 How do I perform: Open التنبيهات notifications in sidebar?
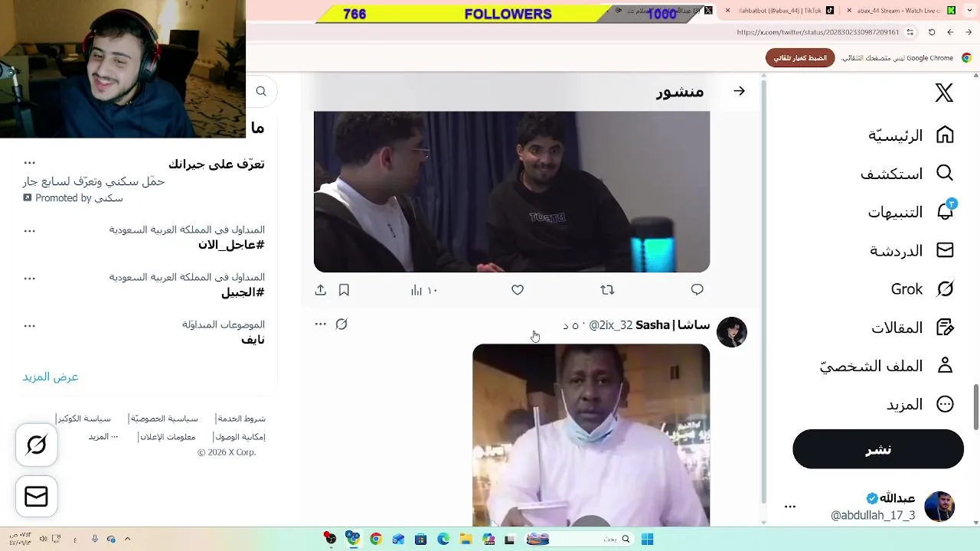coord(910,212)
